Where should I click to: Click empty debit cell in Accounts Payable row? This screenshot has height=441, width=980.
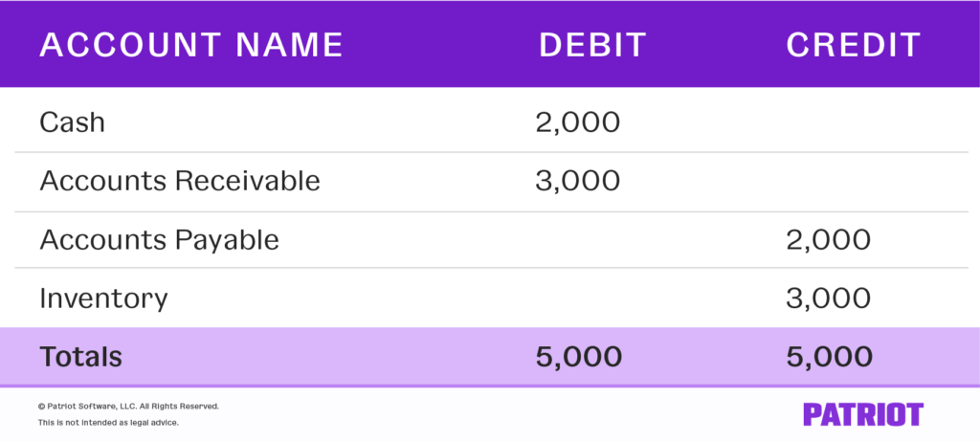(579, 239)
